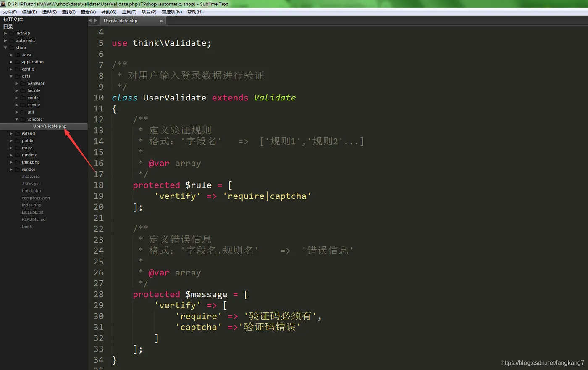Open the 工具(T) menu
Image resolution: width=588 pixels, height=370 pixels.
(x=129, y=12)
